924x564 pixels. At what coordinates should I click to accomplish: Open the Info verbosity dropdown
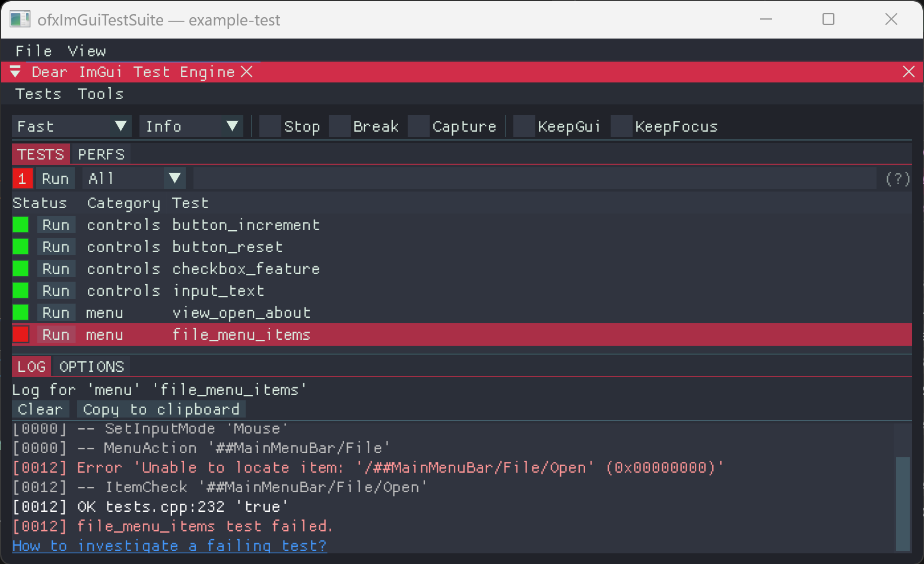pyautogui.click(x=191, y=126)
